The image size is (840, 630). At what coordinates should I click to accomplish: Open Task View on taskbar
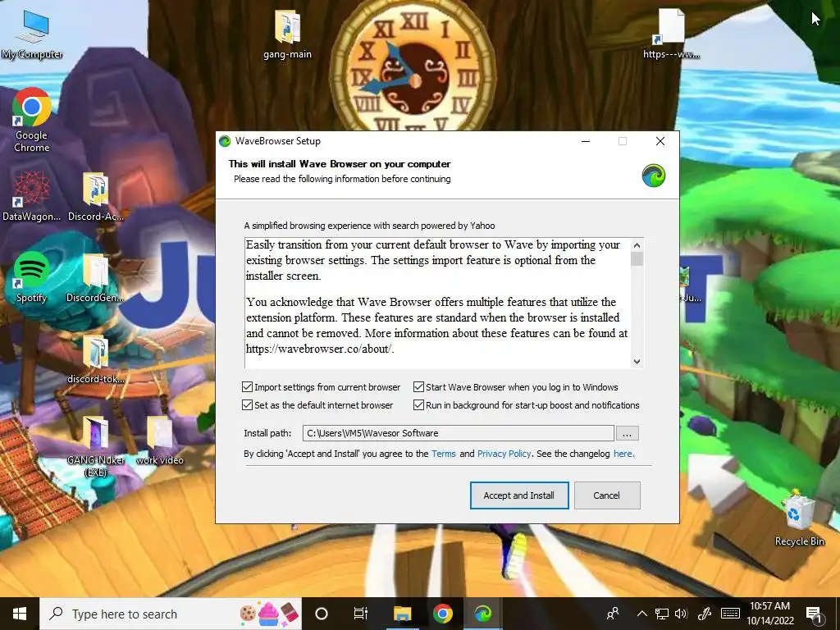pos(361,614)
